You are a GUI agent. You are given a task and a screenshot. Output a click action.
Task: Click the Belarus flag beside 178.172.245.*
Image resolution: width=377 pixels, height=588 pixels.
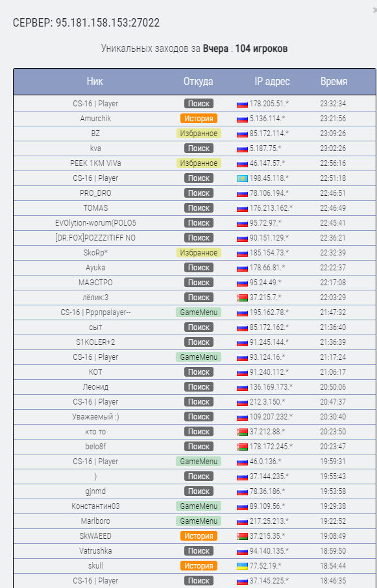(x=242, y=447)
